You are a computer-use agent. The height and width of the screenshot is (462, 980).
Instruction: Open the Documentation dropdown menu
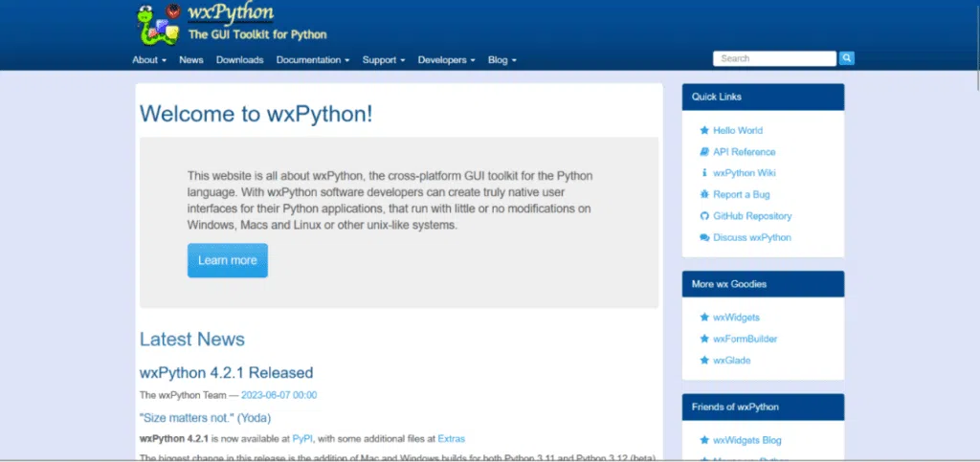coord(312,60)
